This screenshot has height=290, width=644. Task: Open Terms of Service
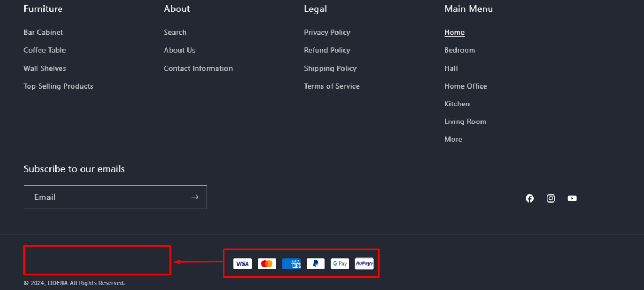tap(332, 86)
